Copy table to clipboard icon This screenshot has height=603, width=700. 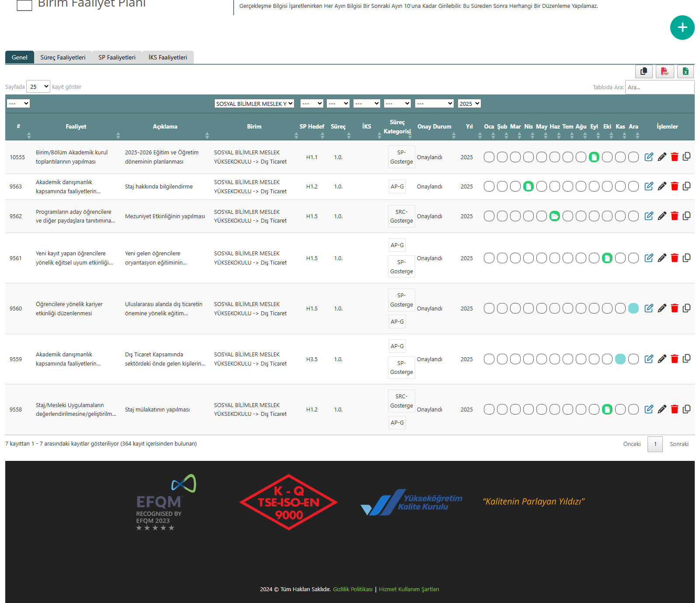click(644, 71)
